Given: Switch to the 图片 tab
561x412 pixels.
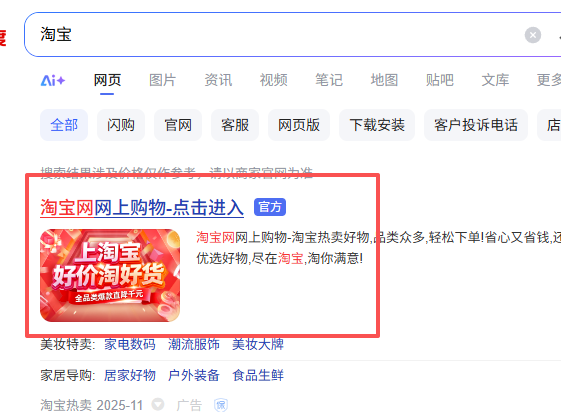Looking at the screenshot, I should coord(162,80).
